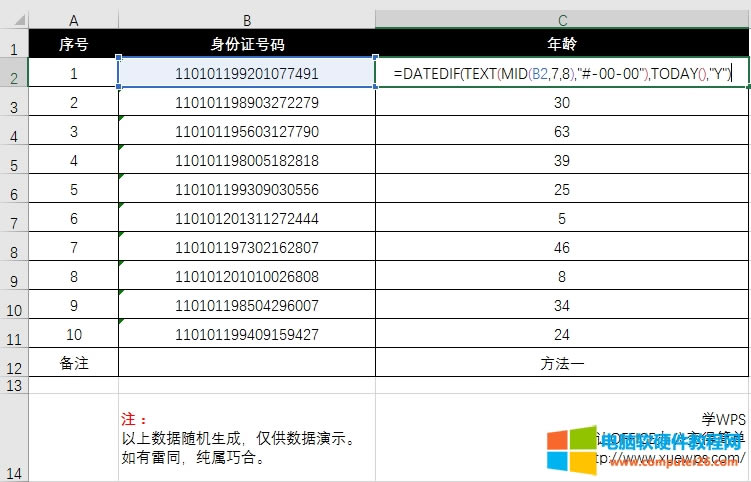Click the 年龄 header cell

point(562,44)
